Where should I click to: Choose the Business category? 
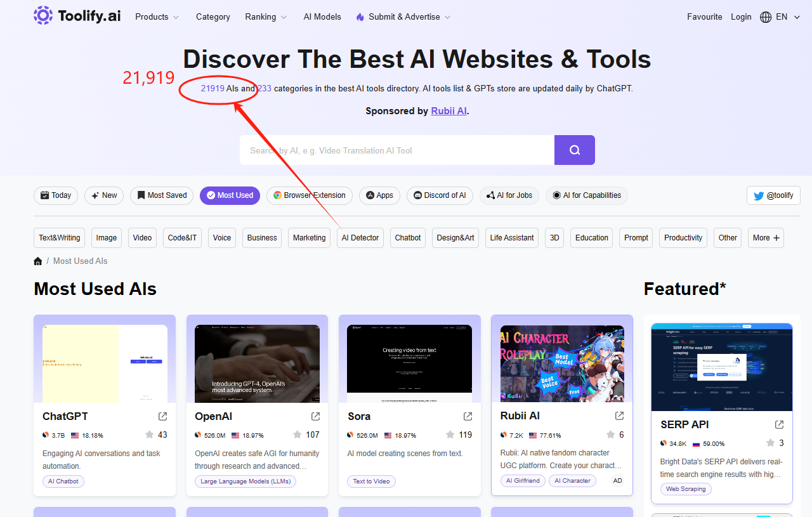coord(262,238)
